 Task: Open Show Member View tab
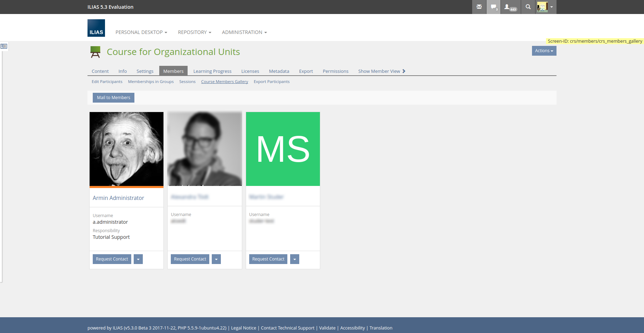pos(381,71)
